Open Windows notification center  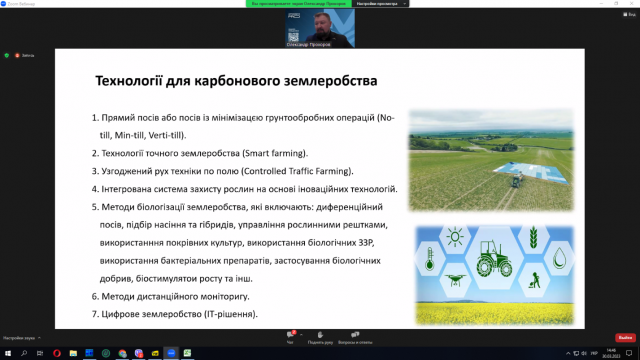(x=629, y=353)
